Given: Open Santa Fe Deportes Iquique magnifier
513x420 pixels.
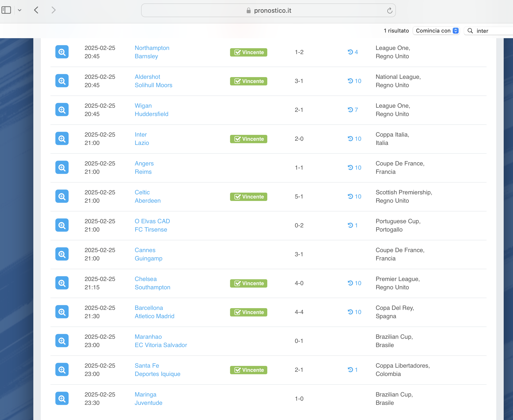Looking at the screenshot, I should pos(62,370).
